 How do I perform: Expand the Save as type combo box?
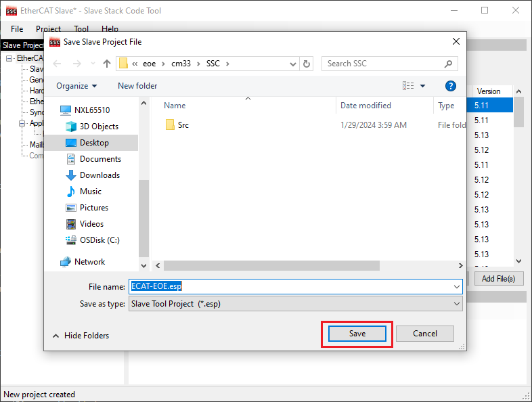[x=457, y=304]
